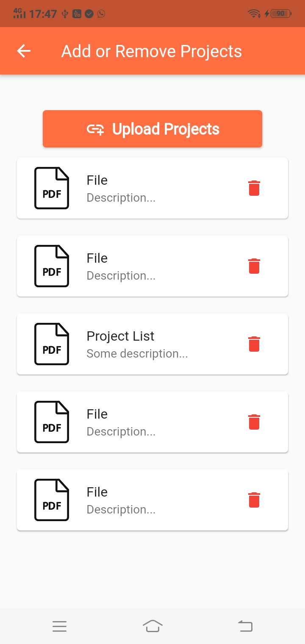This screenshot has height=644, width=305.
Task: Tap the 'Some description...' text under Project List
Action: coord(137,353)
